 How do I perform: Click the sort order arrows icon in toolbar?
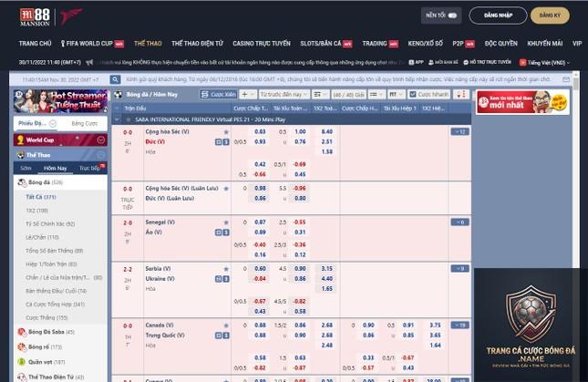(461, 95)
